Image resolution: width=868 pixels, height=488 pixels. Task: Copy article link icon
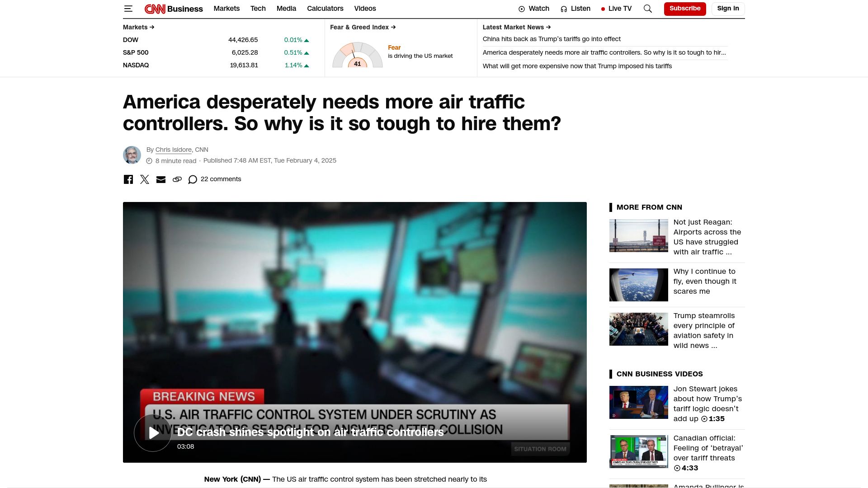pyautogui.click(x=177, y=179)
